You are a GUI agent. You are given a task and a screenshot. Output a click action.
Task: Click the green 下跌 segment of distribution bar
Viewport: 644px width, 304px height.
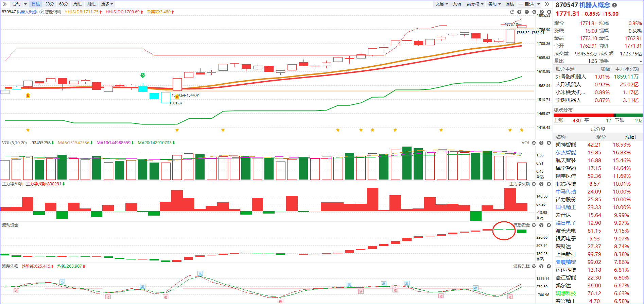click(x=629, y=115)
